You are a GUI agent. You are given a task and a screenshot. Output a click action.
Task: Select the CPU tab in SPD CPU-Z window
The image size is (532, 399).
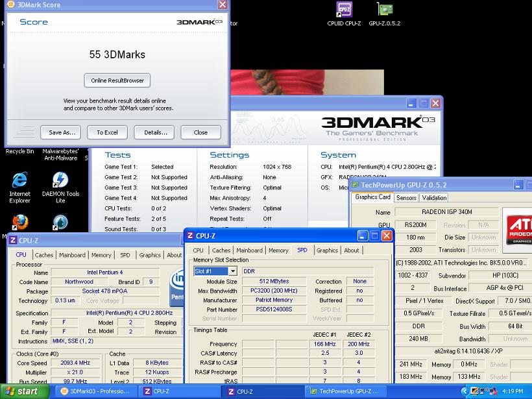pos(198,250)
